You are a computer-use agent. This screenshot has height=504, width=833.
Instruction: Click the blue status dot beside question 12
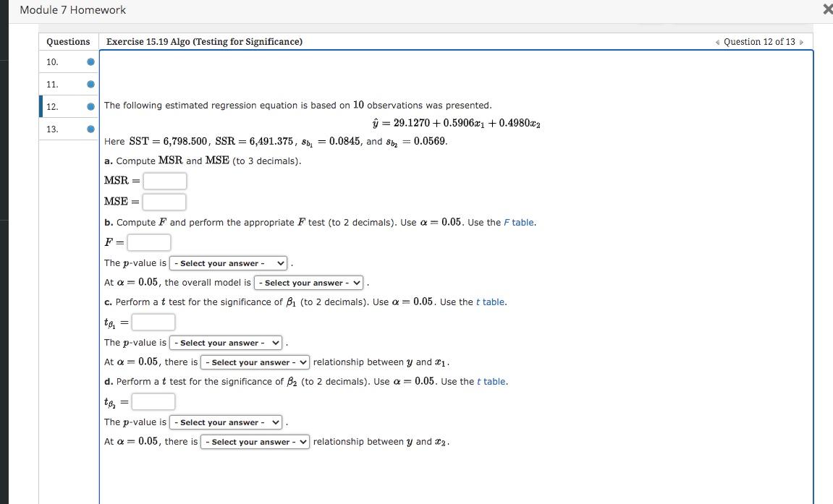coord(90,106)
